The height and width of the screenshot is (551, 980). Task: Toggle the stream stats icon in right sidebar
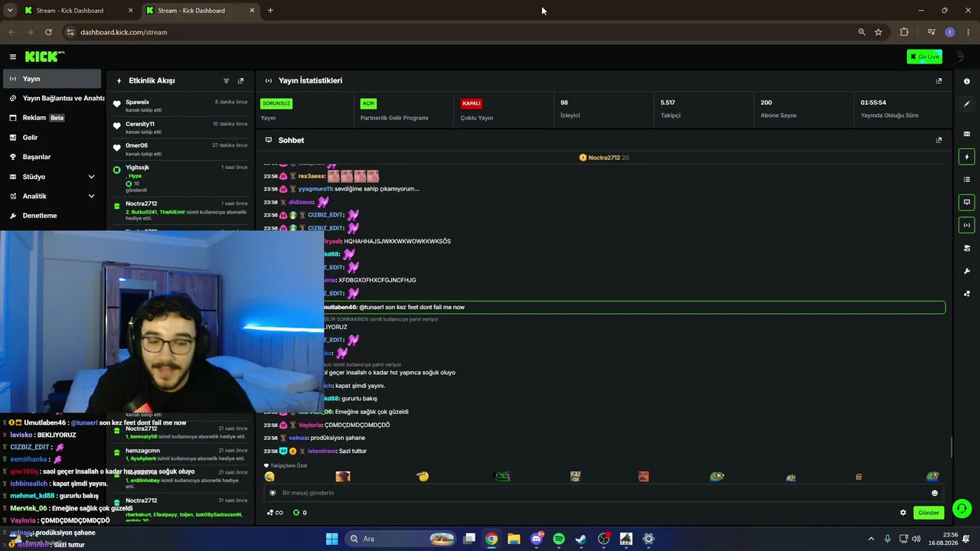966,225
